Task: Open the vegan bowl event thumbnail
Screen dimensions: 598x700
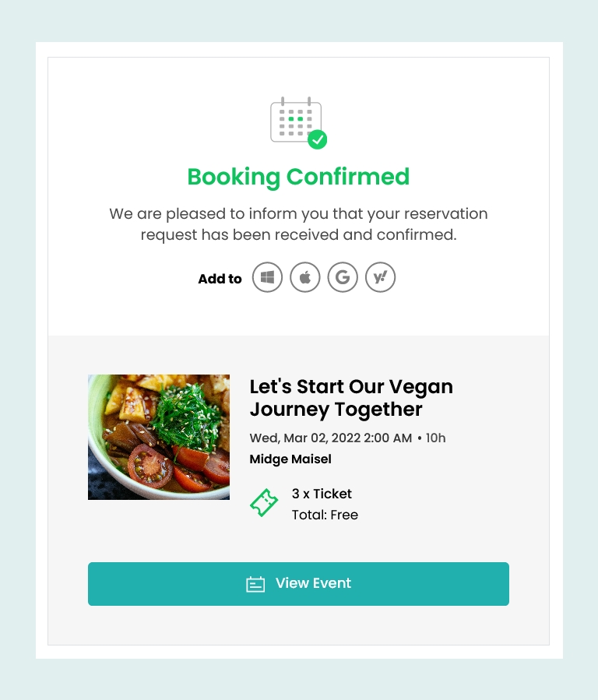Action: tap(159, 437)
